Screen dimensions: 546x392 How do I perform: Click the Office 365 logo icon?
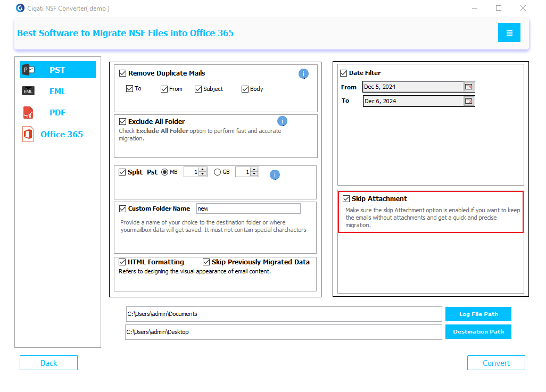(28, 134)
